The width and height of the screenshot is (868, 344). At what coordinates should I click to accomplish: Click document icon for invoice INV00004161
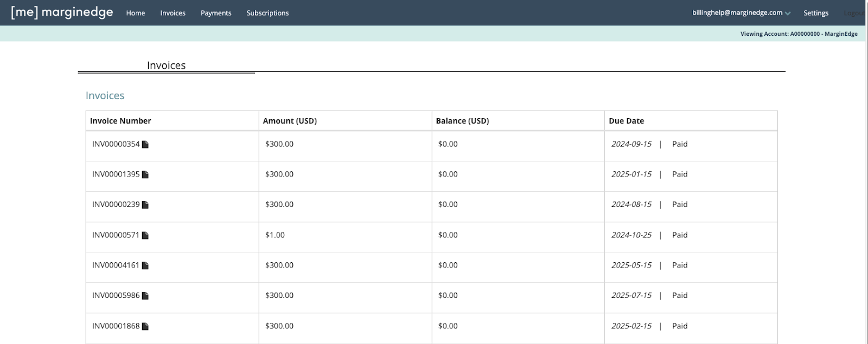(145, 265)
